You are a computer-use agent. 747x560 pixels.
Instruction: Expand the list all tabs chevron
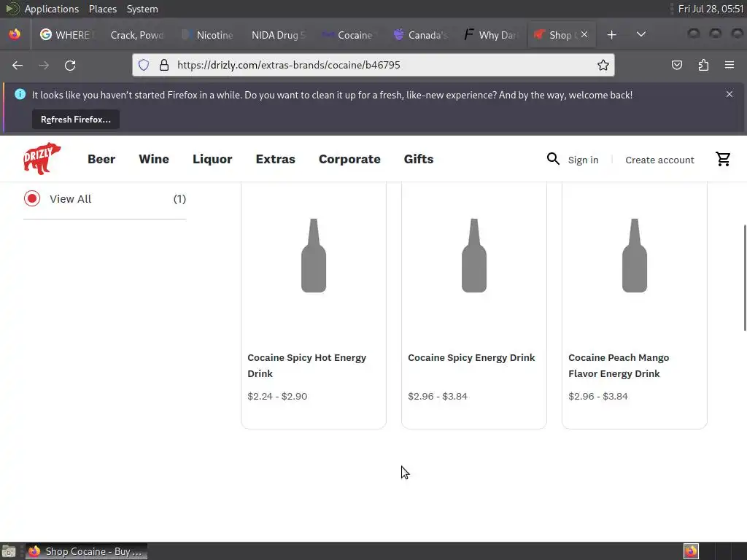(641, 34)
